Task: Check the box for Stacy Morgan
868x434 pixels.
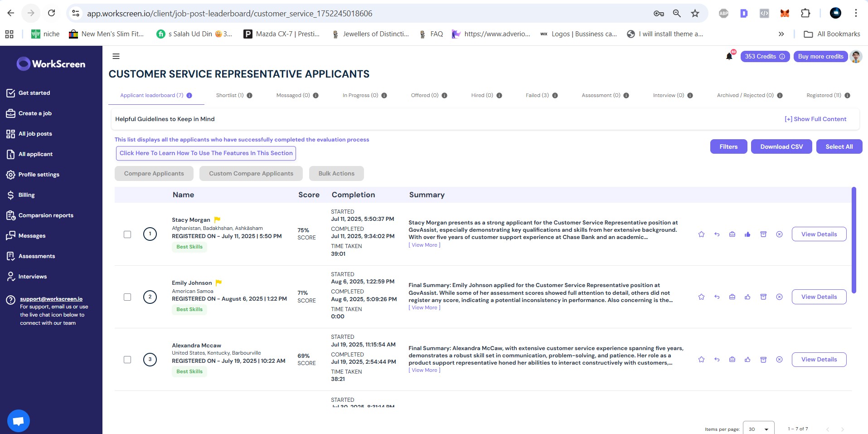Action: pyautogui.click(x=127, y=234)
